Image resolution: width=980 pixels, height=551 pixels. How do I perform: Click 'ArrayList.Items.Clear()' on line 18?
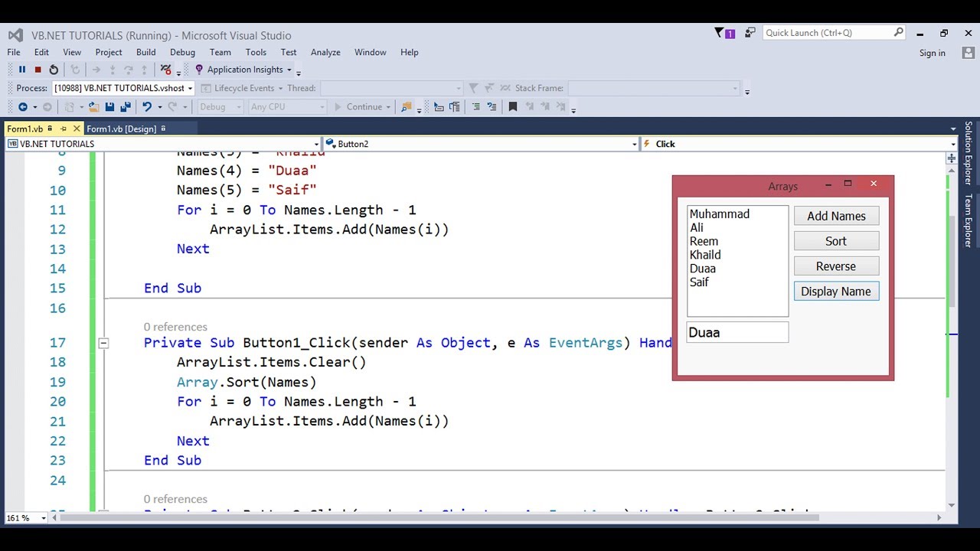tap(272, 362)
